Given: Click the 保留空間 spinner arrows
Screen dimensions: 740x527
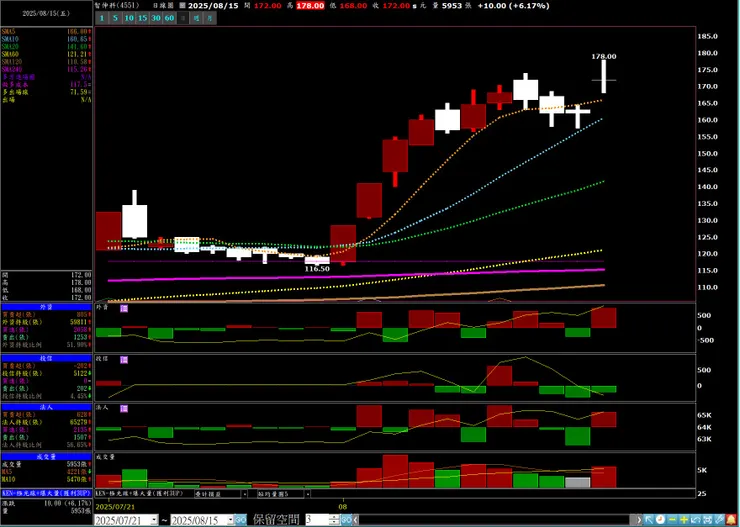Looking at the screenshot, I should [334, 520].
